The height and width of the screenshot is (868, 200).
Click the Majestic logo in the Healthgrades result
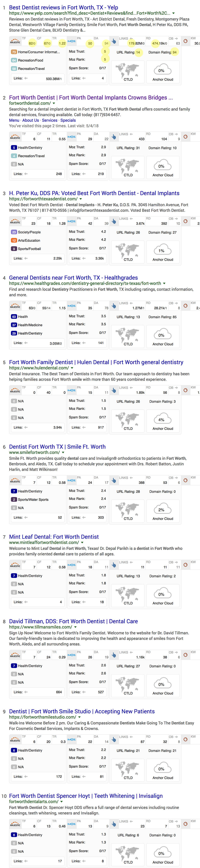click(15, 306)
